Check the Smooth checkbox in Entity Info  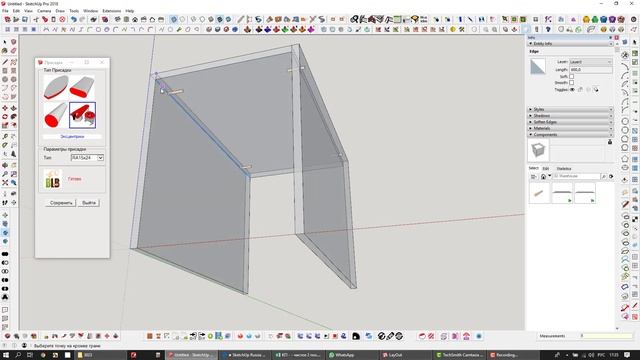571,82
